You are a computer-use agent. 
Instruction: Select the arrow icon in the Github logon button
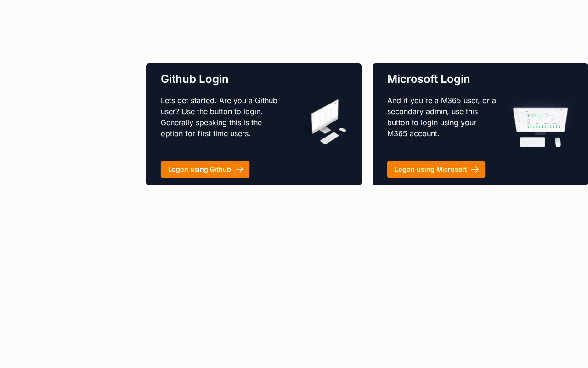point(239,169)
